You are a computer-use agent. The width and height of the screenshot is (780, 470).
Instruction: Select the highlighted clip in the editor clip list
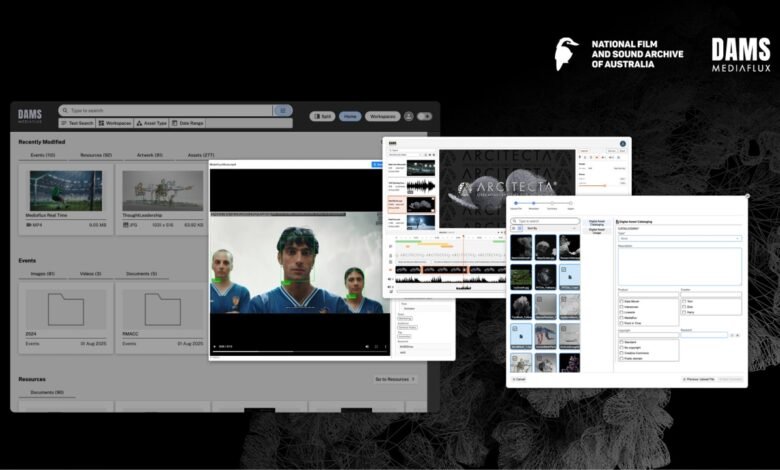click(x=411, y=204)
